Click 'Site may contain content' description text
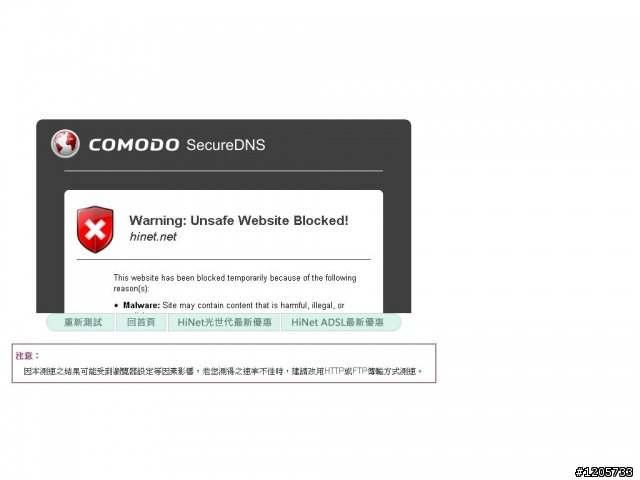Viewport: 640px width, 480px height. click(x=253, y=305)
